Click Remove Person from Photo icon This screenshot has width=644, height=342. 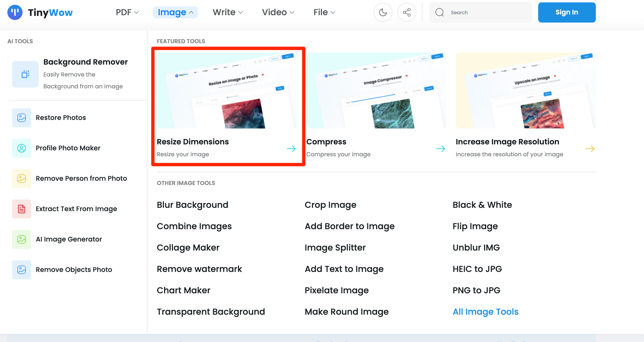point(22,178)
